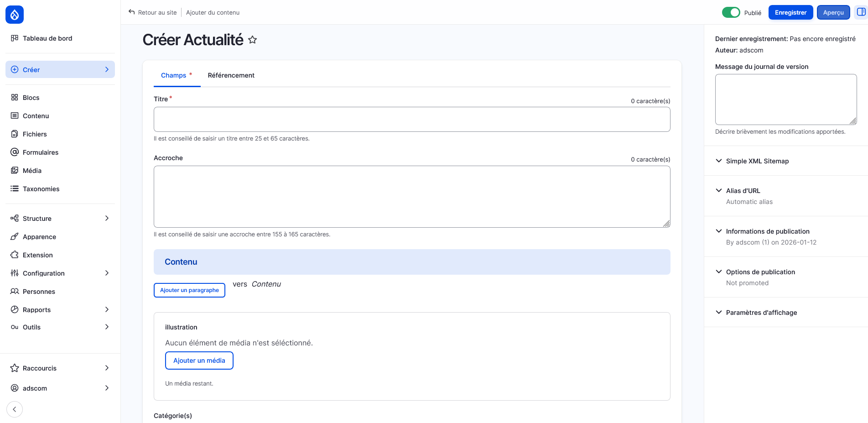Viewport: 868px width, 423px height.
Task: Click the Ajouter un média button
Action: pos(199,360)
